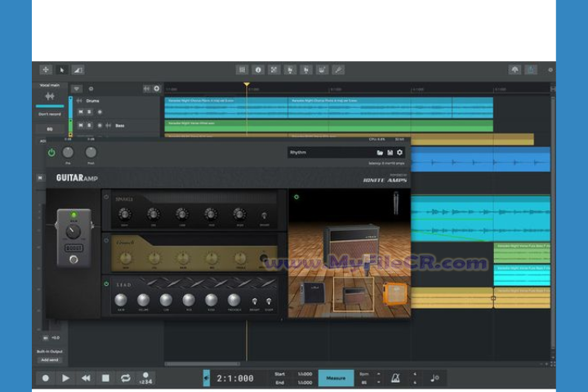Click the Play button in transport
588x392 pixels.
[65, 378]
